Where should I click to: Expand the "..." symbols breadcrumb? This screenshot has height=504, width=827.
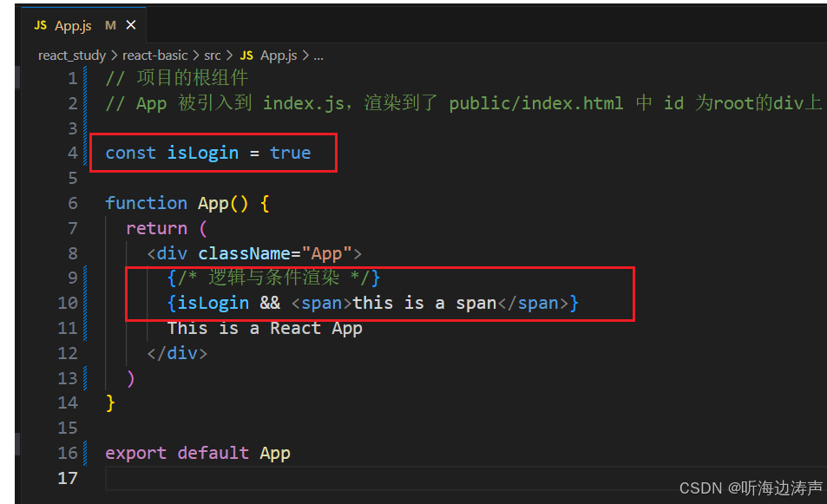tap(318, 55)
